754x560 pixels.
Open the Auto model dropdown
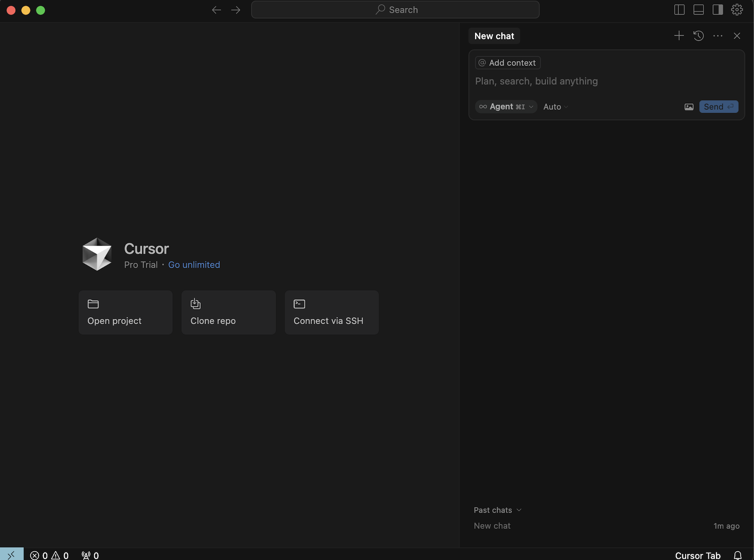pos(556,107)
